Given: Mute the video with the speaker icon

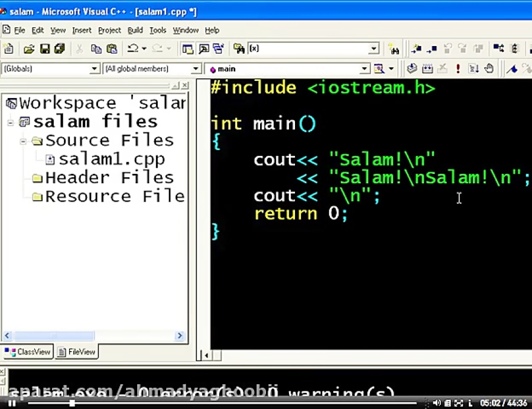Looking at the screenshot, I should click(x=437, y=403).
